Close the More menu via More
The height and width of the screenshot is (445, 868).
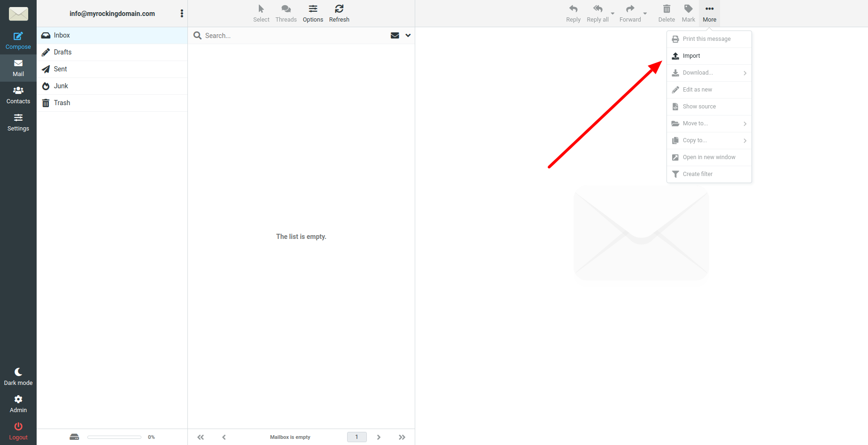(x=709, y=14)
